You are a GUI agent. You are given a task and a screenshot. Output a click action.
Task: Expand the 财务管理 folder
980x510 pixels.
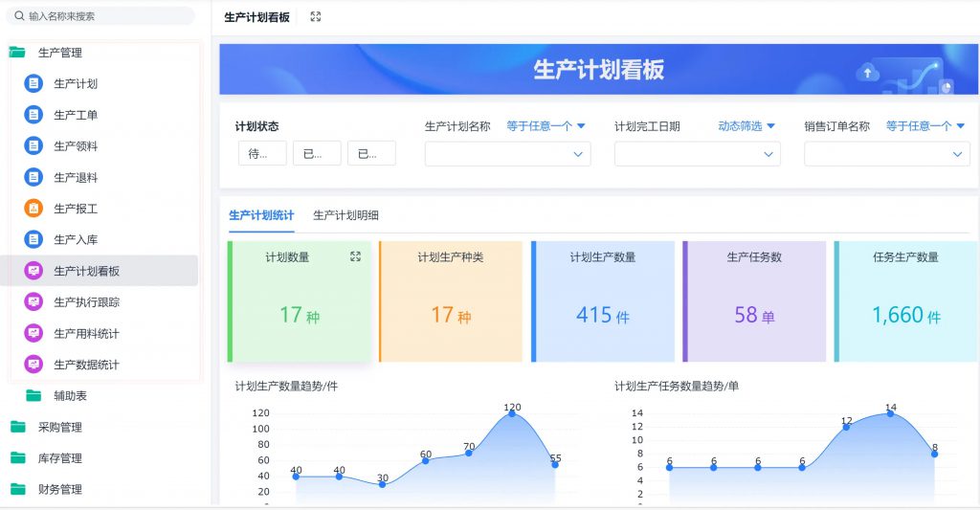click(x=60, y=489)
